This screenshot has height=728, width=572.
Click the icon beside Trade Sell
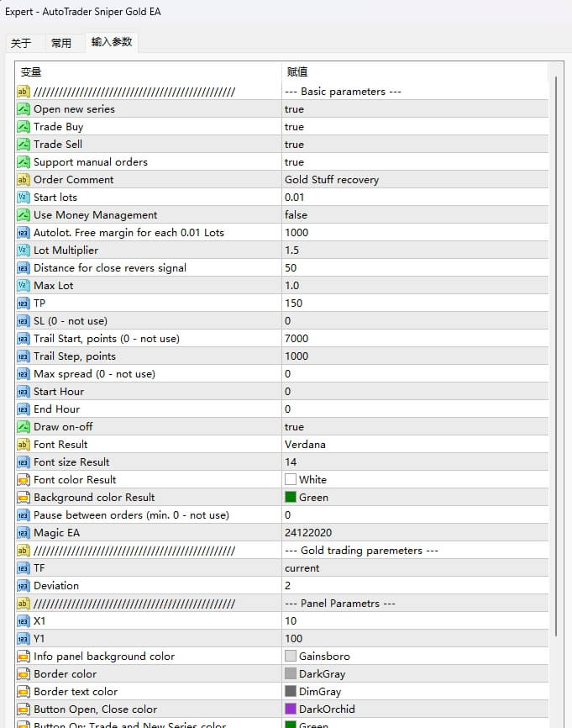pos(24,145)
